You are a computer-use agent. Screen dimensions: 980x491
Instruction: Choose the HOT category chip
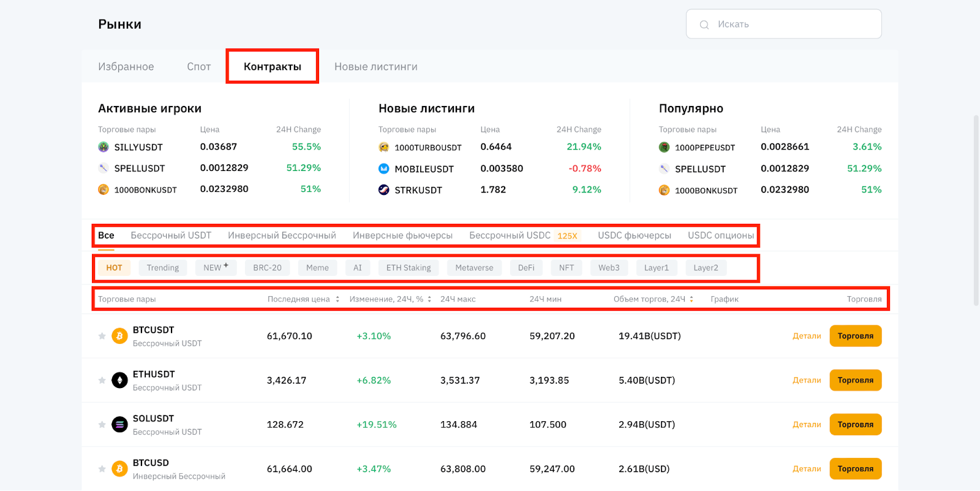click(x=114, y=268)
